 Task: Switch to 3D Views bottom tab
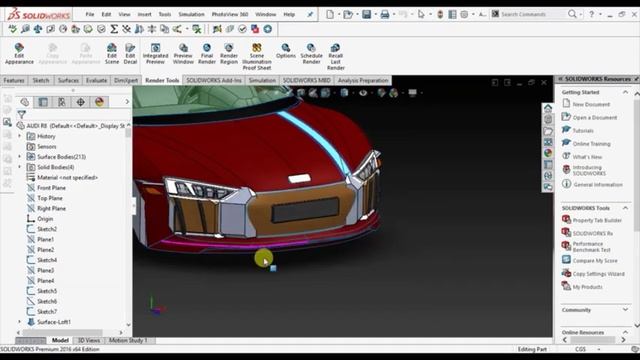point(89,340)
